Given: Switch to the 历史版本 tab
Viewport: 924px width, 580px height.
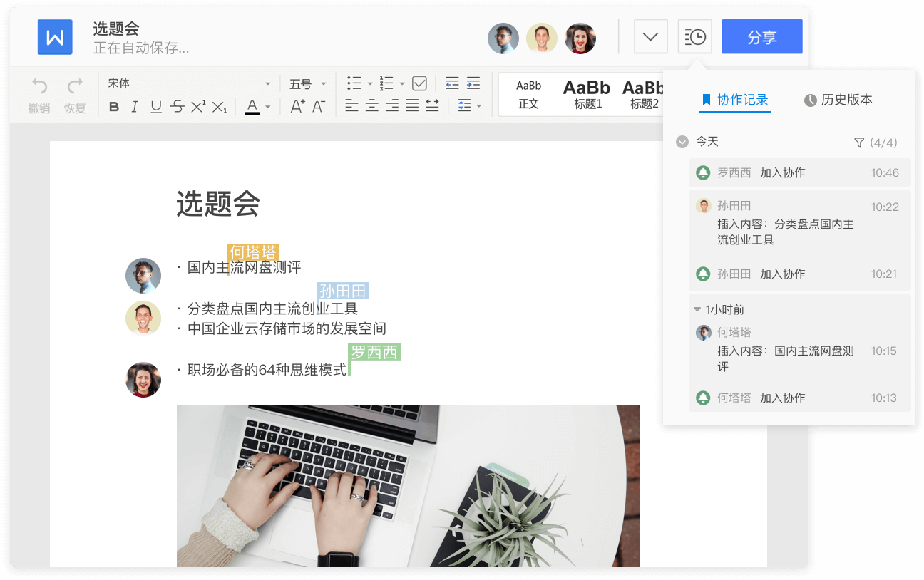Looking at the screenshot, I should [x=838, y=100].
